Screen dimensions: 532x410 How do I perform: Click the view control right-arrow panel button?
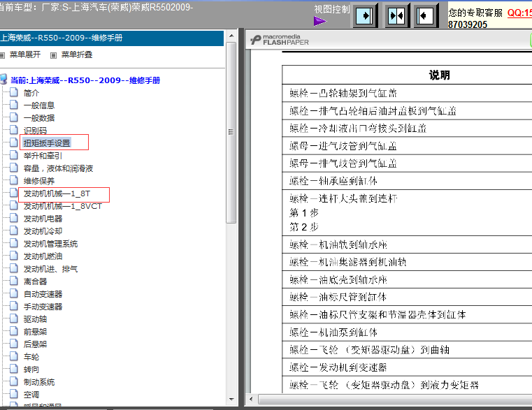pos(366,15)
